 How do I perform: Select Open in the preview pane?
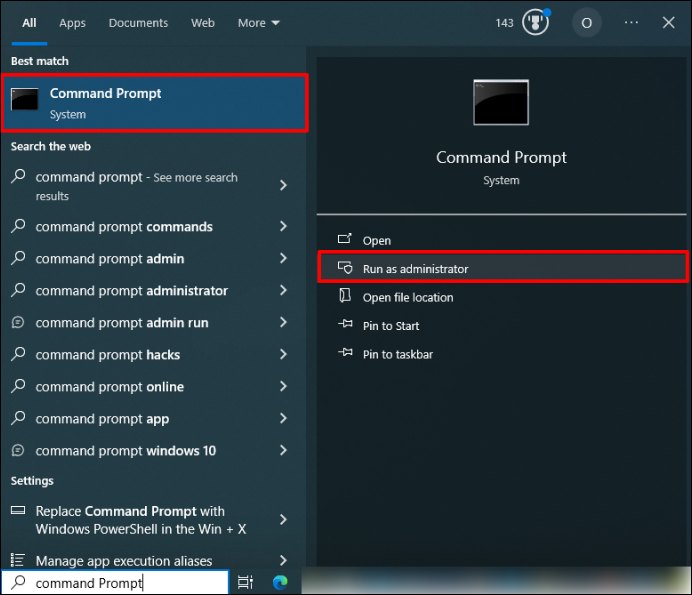pos(502,240)
